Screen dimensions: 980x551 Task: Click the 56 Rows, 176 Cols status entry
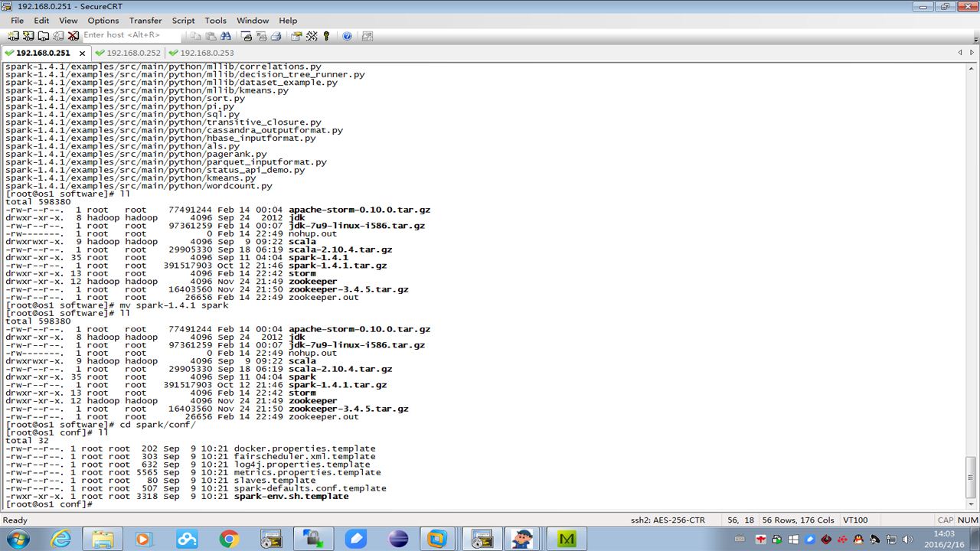pos(798,520)
